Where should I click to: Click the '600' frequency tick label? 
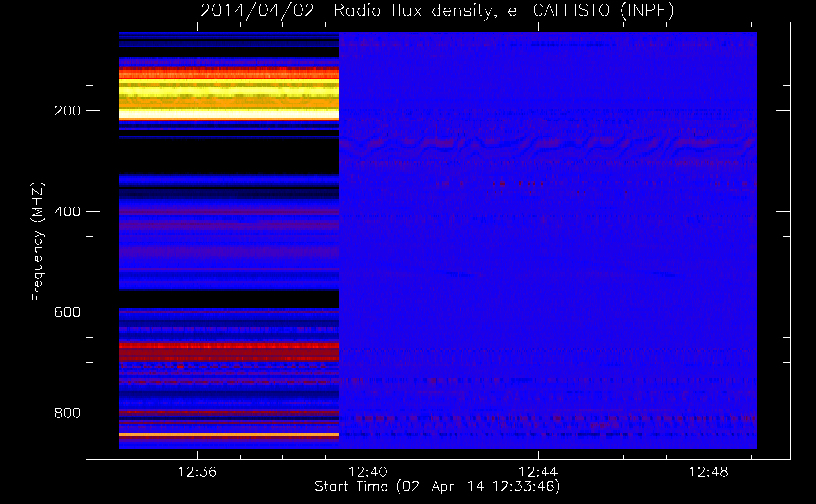68,312
